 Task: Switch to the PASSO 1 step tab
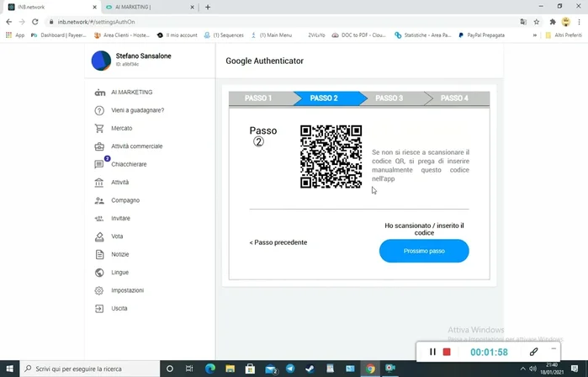(258, 98)
